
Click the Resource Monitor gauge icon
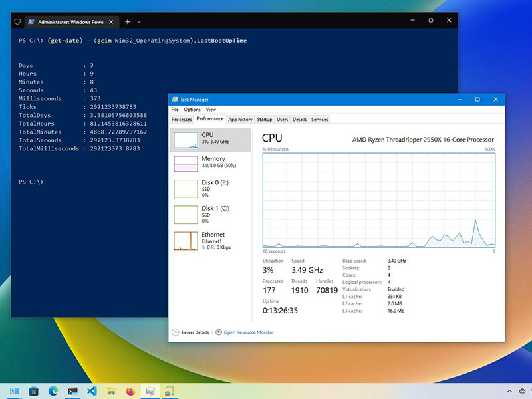(219, 332)
